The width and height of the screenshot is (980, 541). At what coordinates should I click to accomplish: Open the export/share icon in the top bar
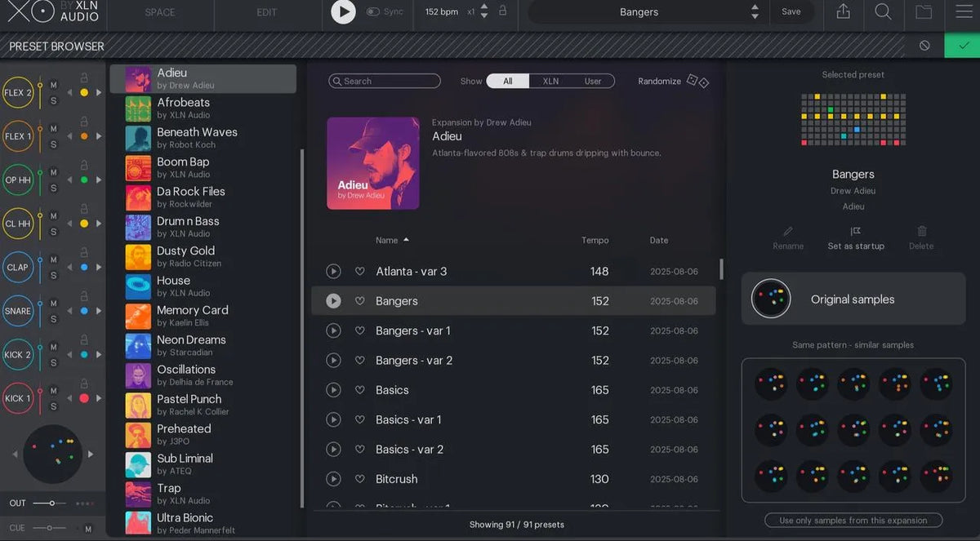tap(844, 11)
